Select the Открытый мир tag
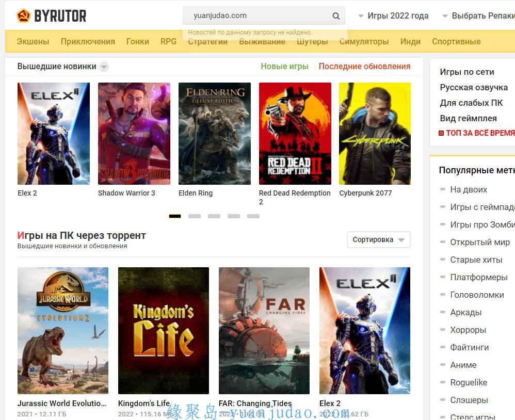Screen dimensions: 515x420 pyautogui.click(x=480, y=242)
